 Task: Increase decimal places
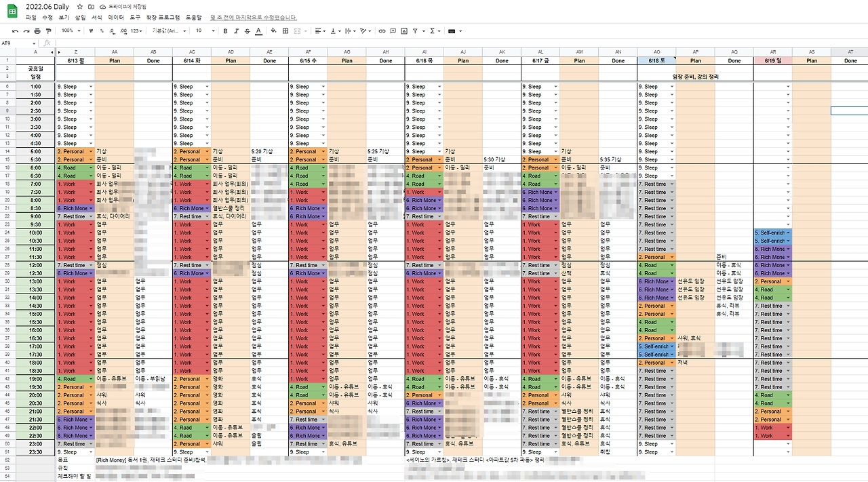coord(123,31)
